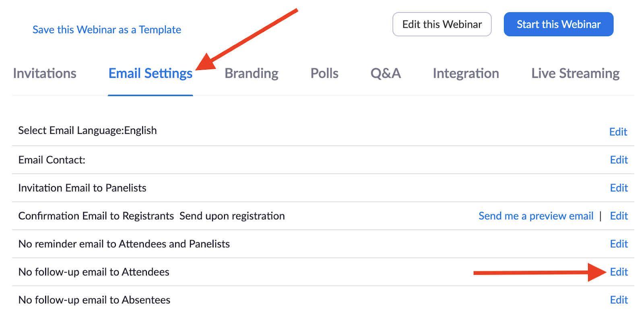Start this Webinar
This screenshot has height=321, width=644.
558,25
